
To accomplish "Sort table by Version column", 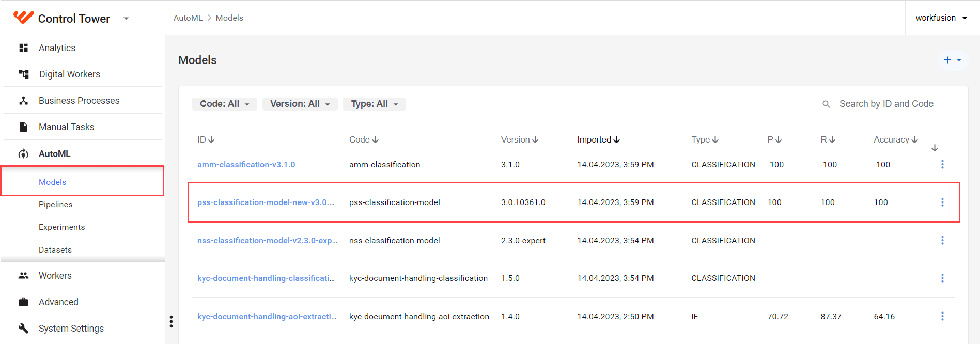I will coord(520,139).
